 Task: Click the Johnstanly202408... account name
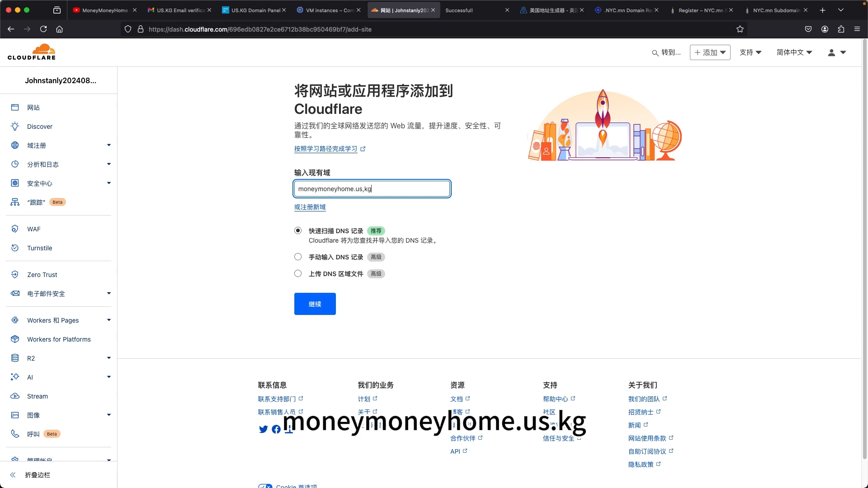(x=61, y=80)
